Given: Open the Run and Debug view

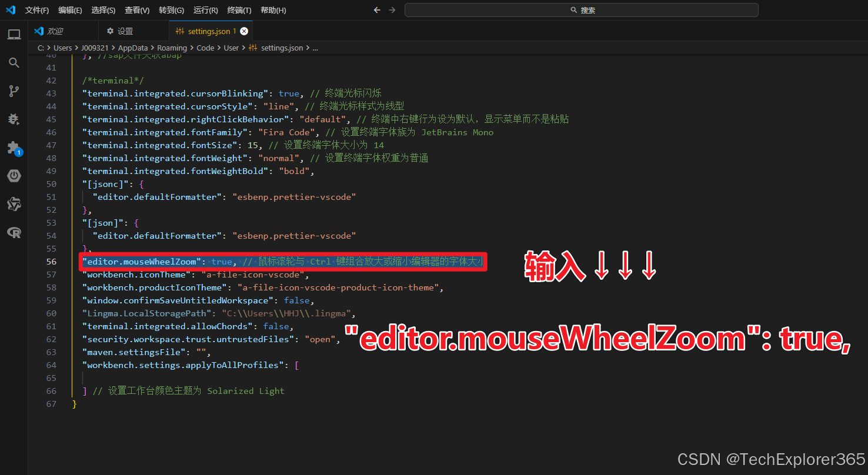Looking at the screenshot, I should click(x=14, y=119).
